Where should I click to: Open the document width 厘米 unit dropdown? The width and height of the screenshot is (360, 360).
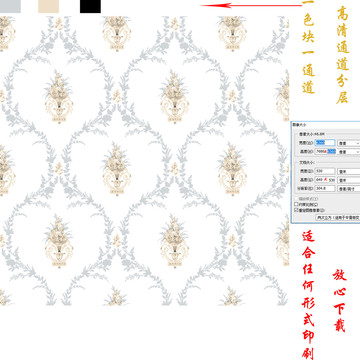point(349,172)
